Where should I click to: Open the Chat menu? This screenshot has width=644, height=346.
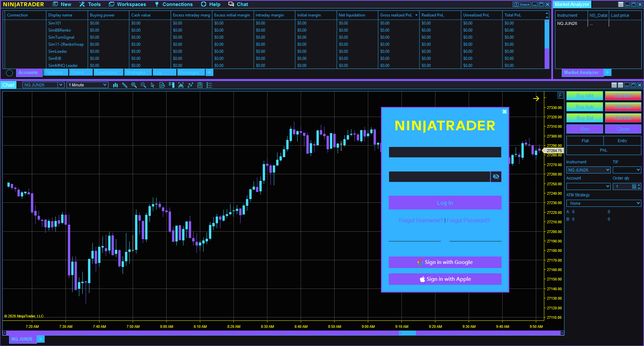238,4
